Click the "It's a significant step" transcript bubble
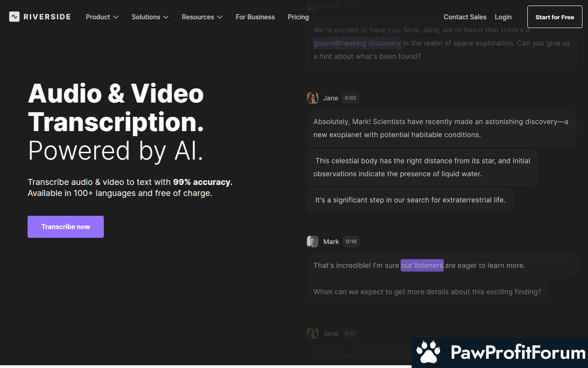 click(x=410, y=200)
